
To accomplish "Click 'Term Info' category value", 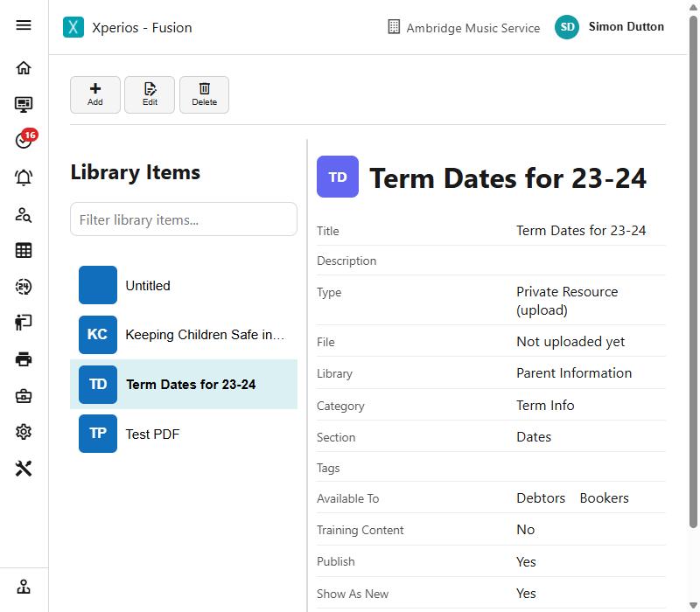I will coord(545,405).
